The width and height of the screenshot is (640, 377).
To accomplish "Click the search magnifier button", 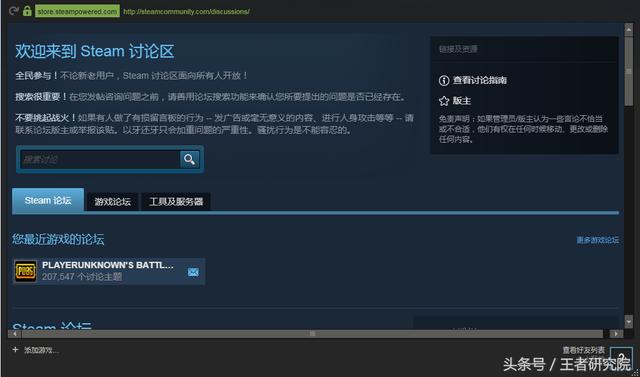I will point(189,159).
